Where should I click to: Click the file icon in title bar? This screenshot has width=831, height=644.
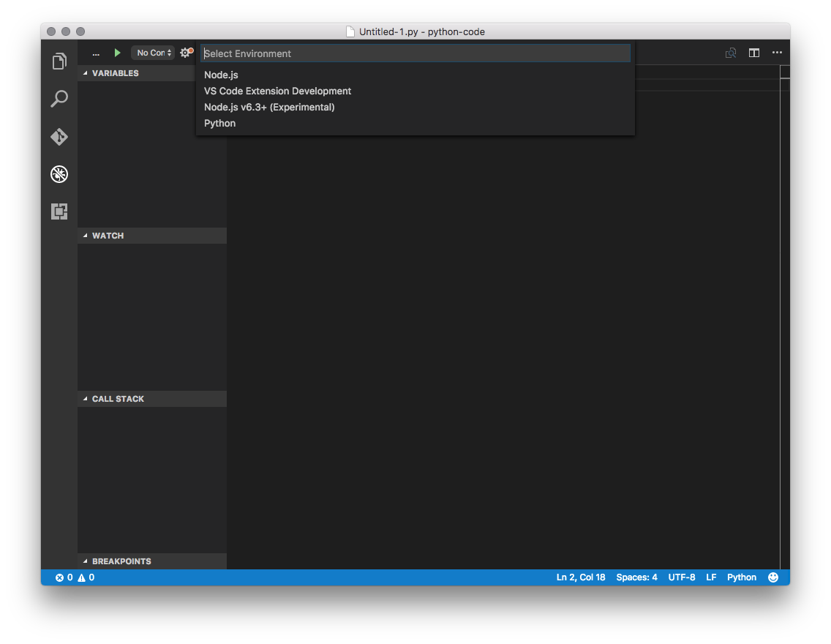(350, 31)
